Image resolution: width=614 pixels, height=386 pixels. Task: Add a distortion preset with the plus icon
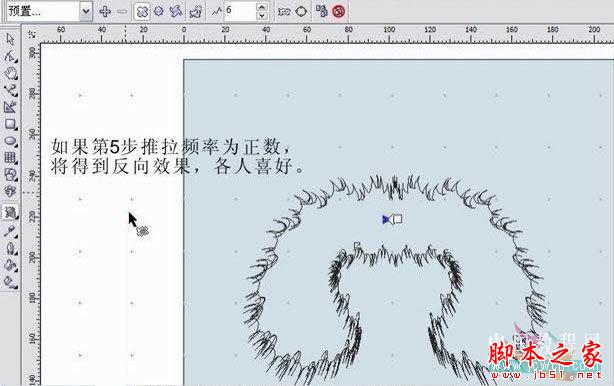pos(105,11)
